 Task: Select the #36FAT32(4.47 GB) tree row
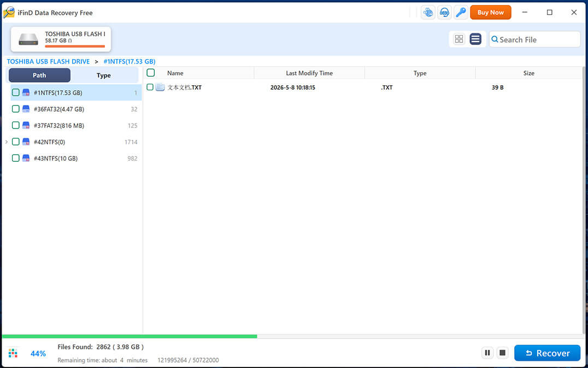coord(76,109)
